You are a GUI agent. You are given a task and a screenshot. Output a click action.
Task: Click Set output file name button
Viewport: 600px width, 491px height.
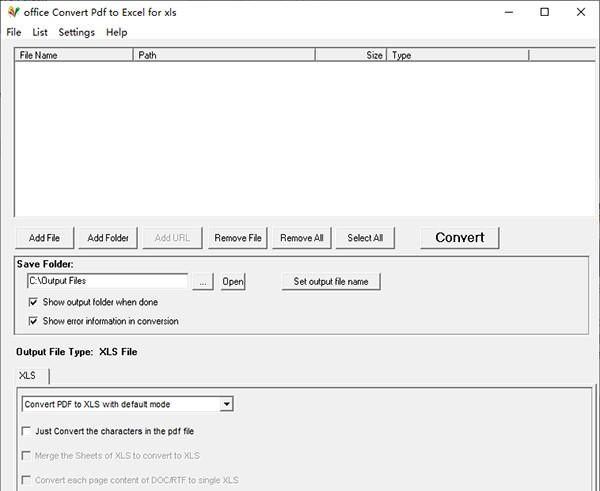click(331, 282)
